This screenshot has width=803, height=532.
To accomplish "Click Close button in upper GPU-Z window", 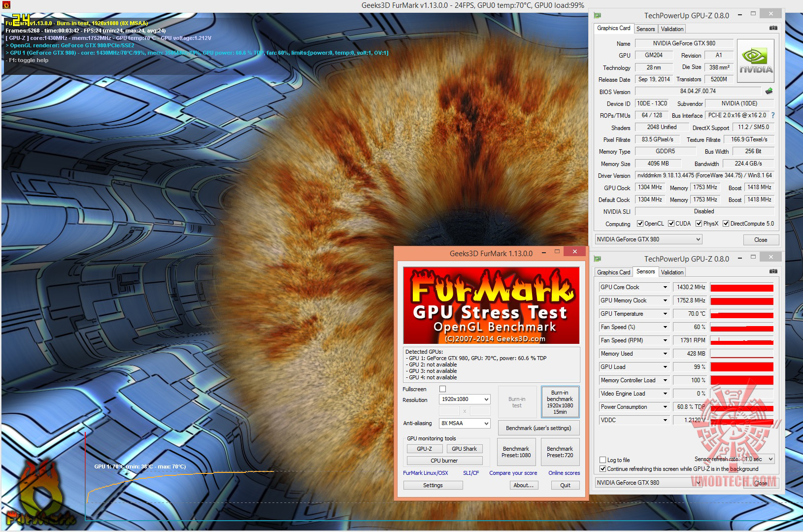I will [x=761, y=240].
